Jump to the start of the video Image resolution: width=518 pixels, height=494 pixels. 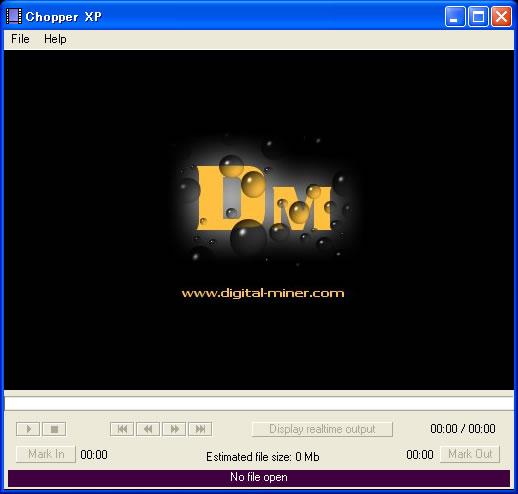click(x=122, y=429)
